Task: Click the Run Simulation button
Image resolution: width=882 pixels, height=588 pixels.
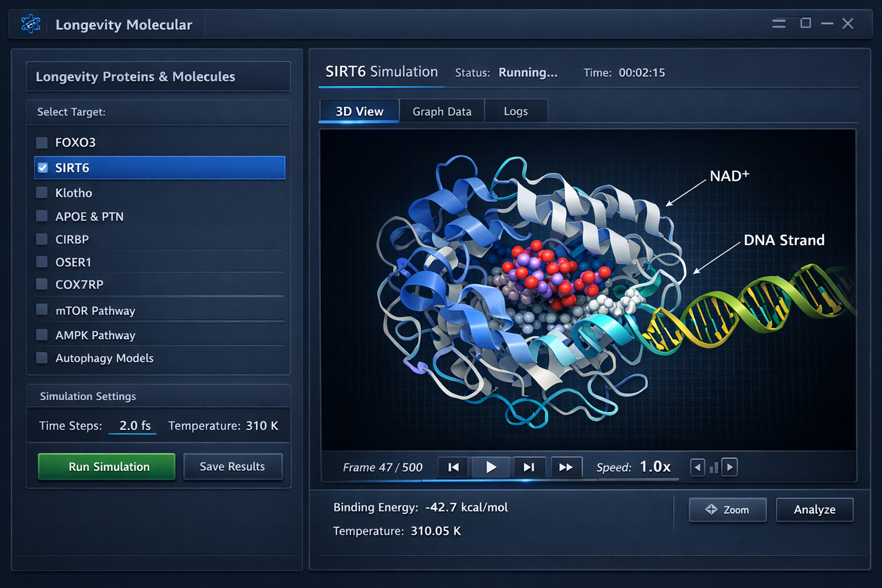Action: coord(107,467)
